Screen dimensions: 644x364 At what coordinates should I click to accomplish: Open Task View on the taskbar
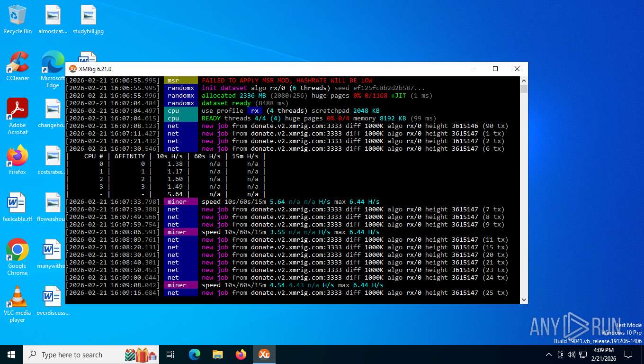(x=170, y=355)
